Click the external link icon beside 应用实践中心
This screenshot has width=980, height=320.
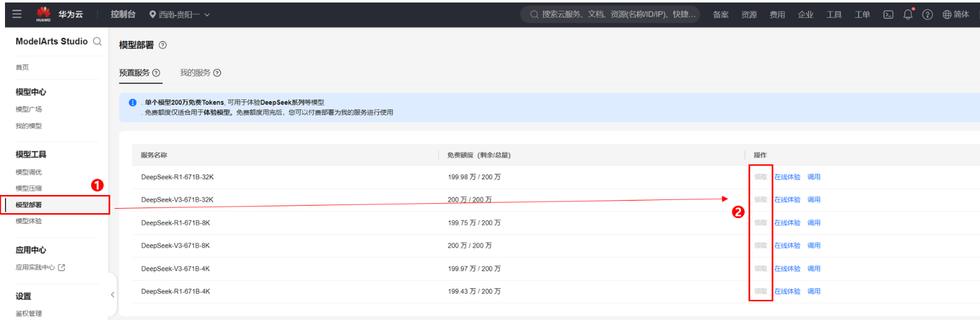[x=61, y=267]
